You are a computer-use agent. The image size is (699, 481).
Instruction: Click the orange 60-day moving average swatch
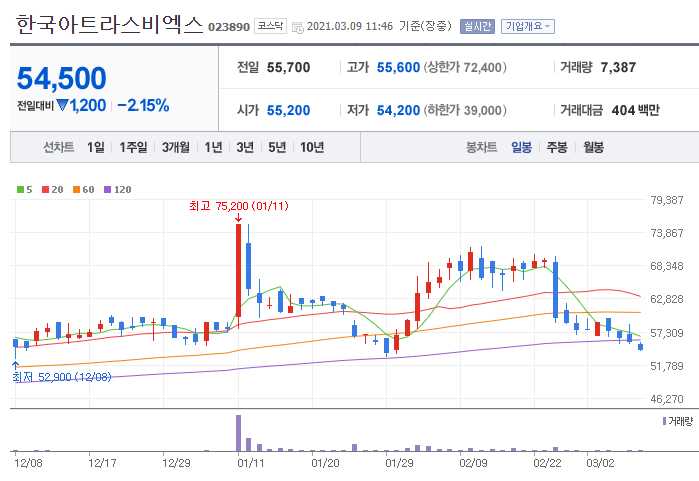(x=76, y=189)
